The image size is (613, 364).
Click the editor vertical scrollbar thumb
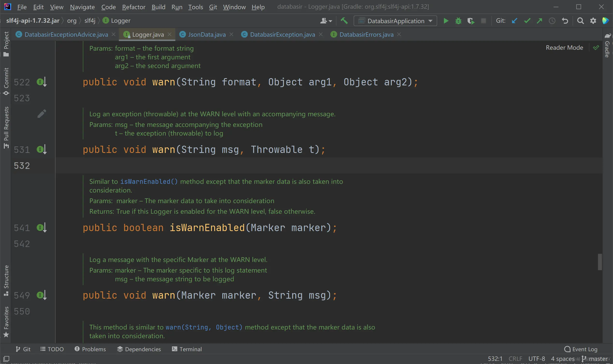[x=599, y=262]
